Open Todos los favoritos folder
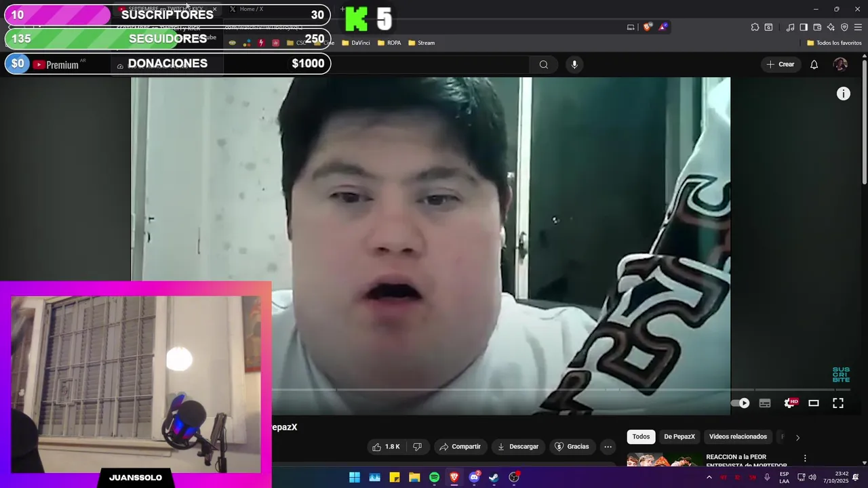The width and height of the screenshot is (868, 488). pyautogui.click(x=834, y=43)
